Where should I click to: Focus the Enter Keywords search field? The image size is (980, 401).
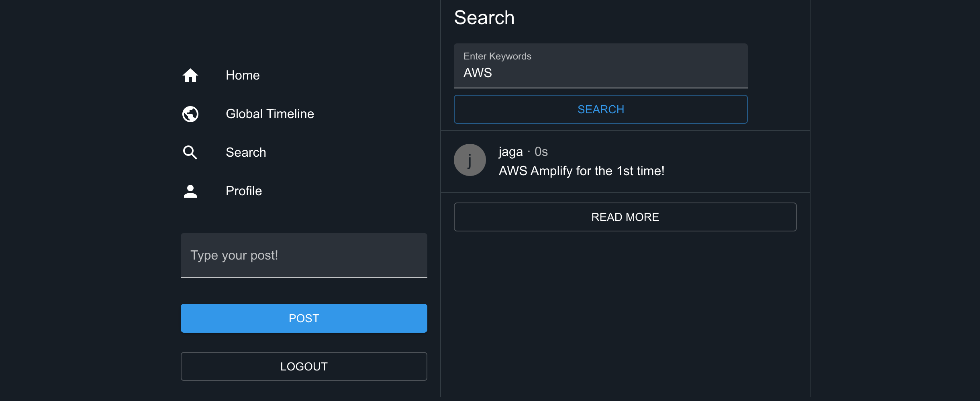601,66
